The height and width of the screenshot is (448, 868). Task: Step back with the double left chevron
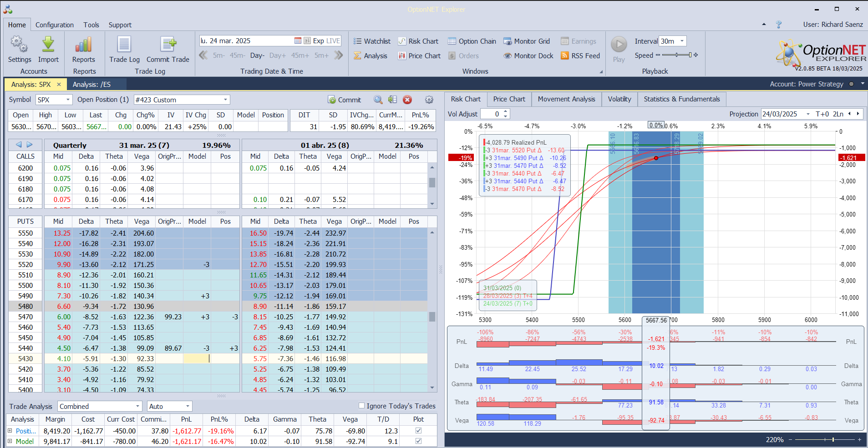[x=203, y=55]
